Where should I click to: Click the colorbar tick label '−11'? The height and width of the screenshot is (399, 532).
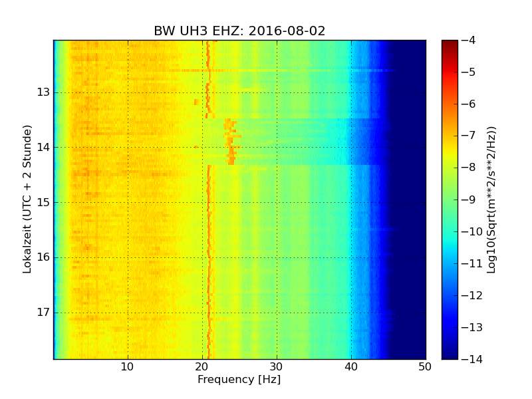[x=471, y=263]
